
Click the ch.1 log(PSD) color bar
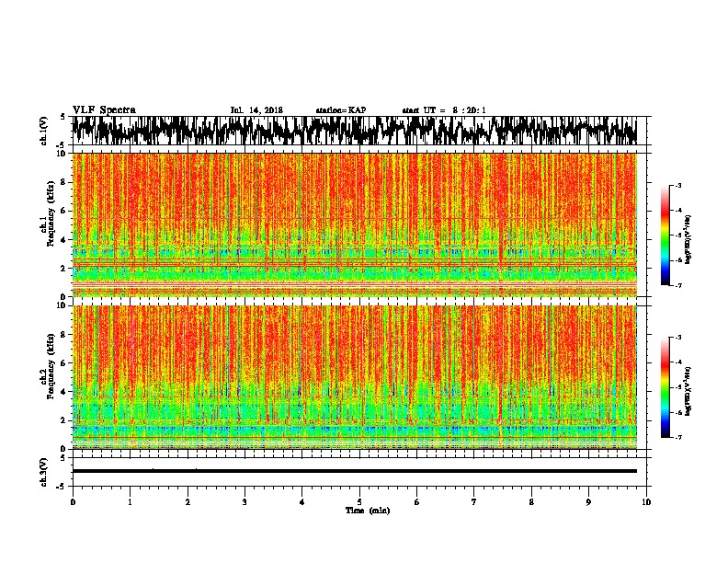pos(665,236)
